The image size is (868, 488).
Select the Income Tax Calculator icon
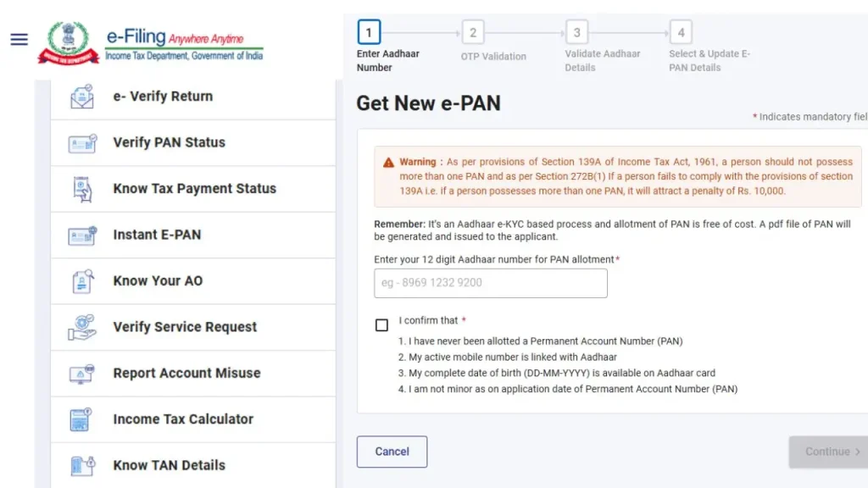pyautogui.click(x=81, y=419)
